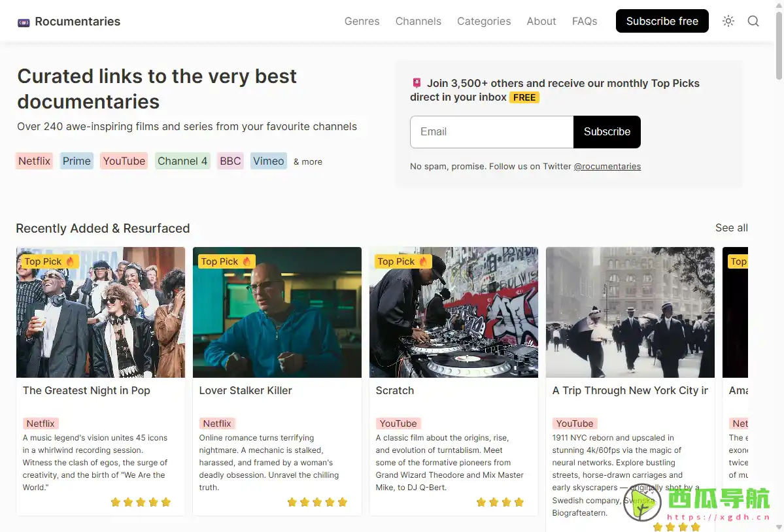Click the black Subscribe button next to Email
This screenshot has height=532, width=784.
point(607,132)
